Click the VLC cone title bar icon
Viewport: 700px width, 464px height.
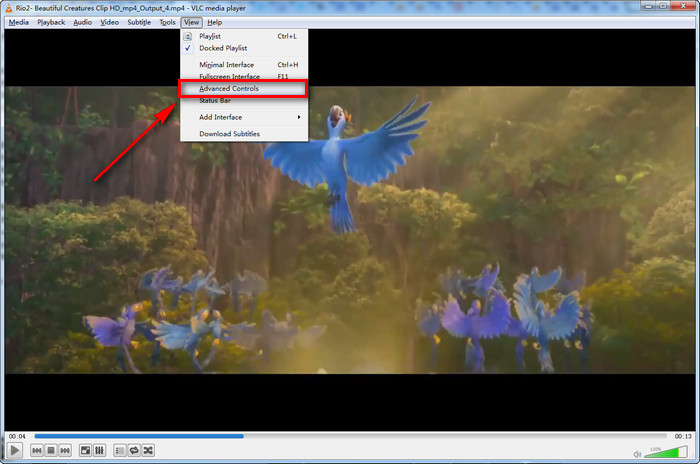click(x=8, y=8)
